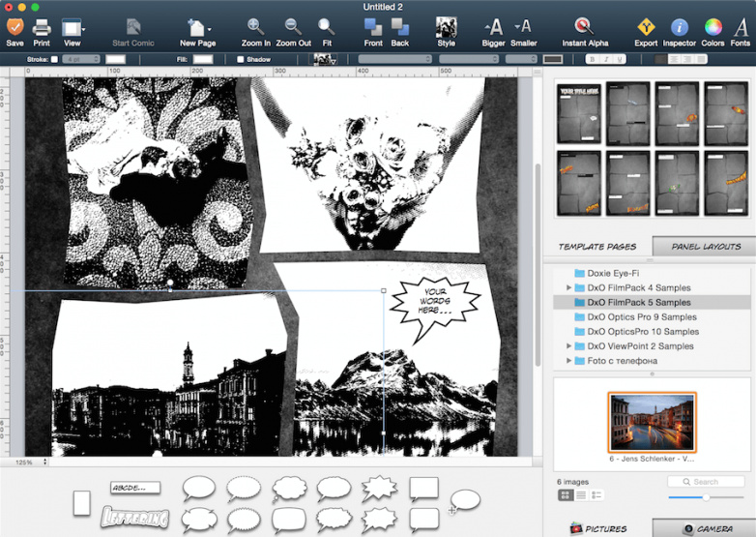Open the Inspector panel
Viewport: 756px width, 537px height.
coord(680,26)
